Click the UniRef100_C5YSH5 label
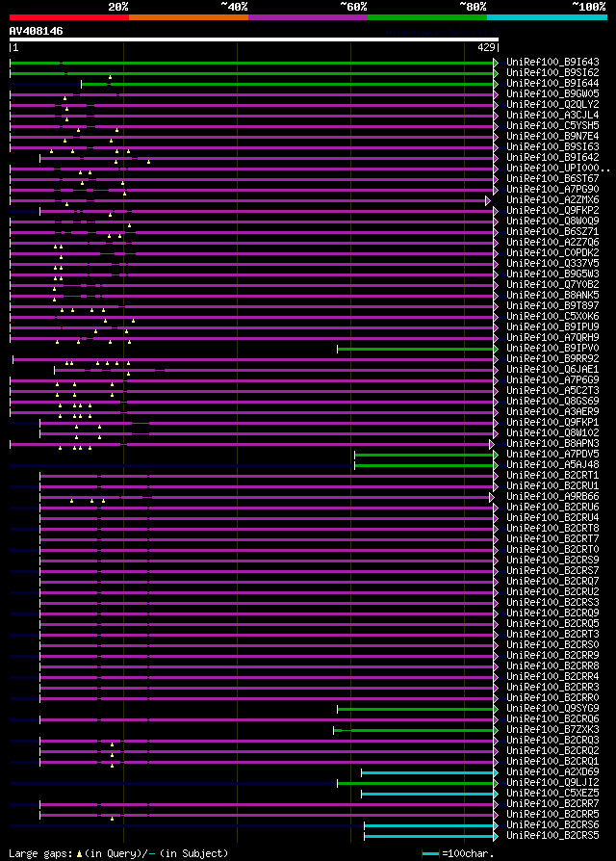 pos(552,126)
